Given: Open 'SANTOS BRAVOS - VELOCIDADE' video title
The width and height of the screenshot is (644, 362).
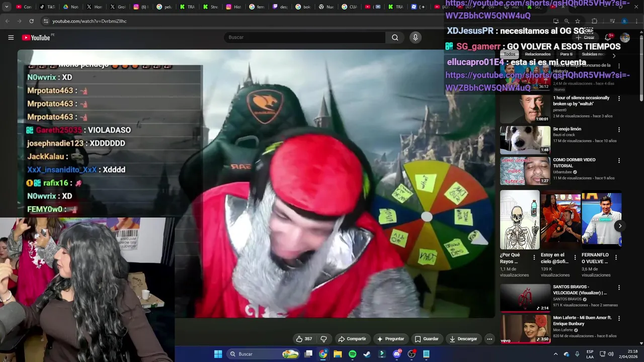Looking at the screenshot, I should tap(580, 290).
